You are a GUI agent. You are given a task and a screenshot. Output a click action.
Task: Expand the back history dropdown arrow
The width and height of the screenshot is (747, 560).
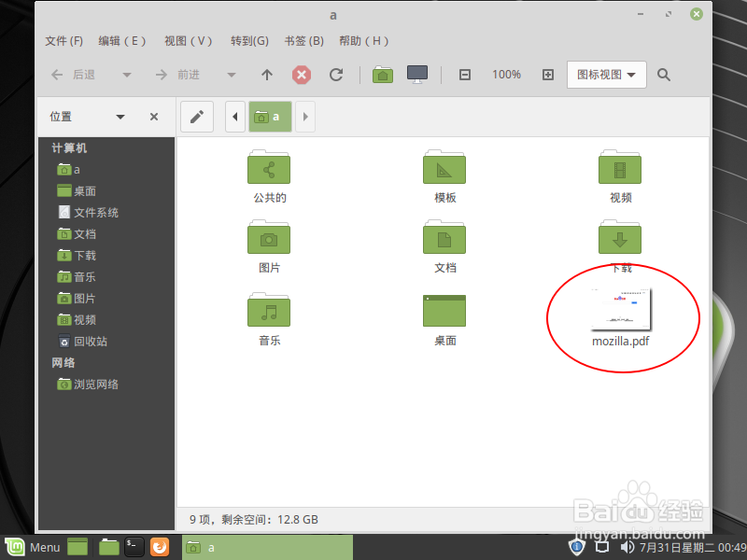[126, 75]
